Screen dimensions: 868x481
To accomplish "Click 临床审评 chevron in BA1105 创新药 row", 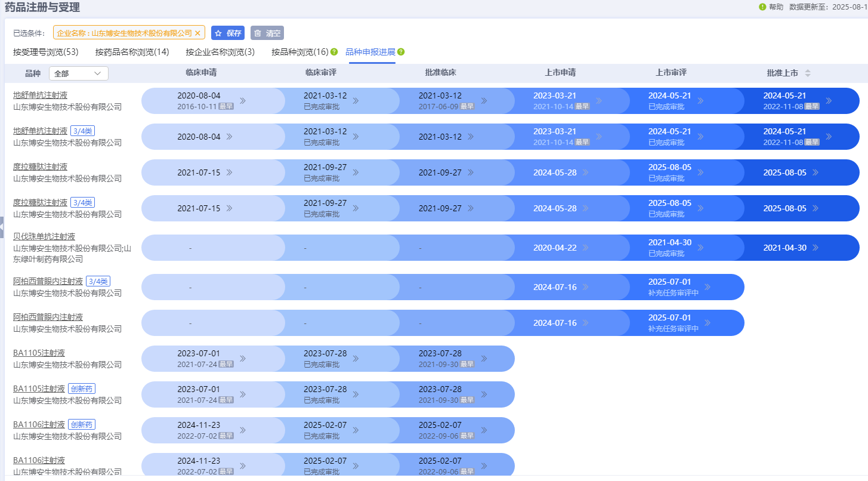I will pyautogui.click(x=356, y=394).
